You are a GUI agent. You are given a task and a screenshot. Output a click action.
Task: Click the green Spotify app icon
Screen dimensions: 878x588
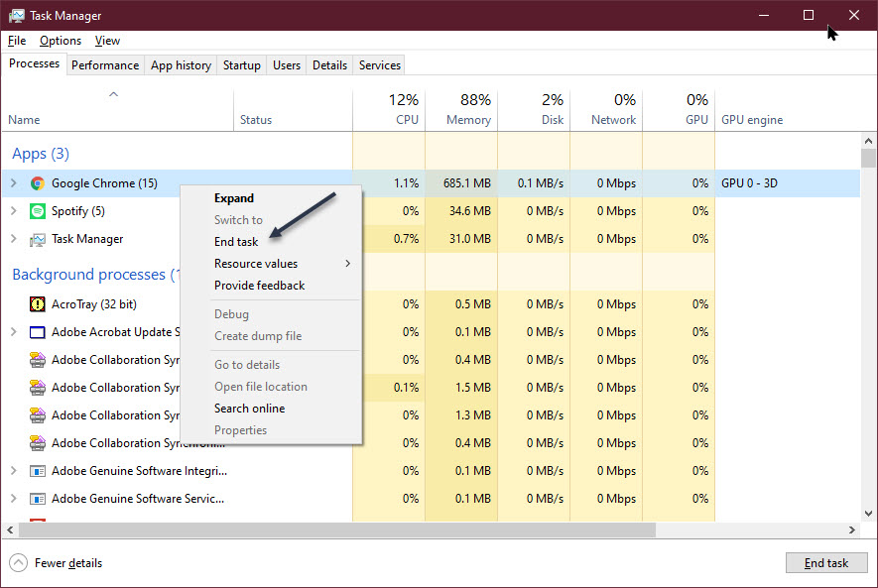pyautogui.click(x=38, y=211)
